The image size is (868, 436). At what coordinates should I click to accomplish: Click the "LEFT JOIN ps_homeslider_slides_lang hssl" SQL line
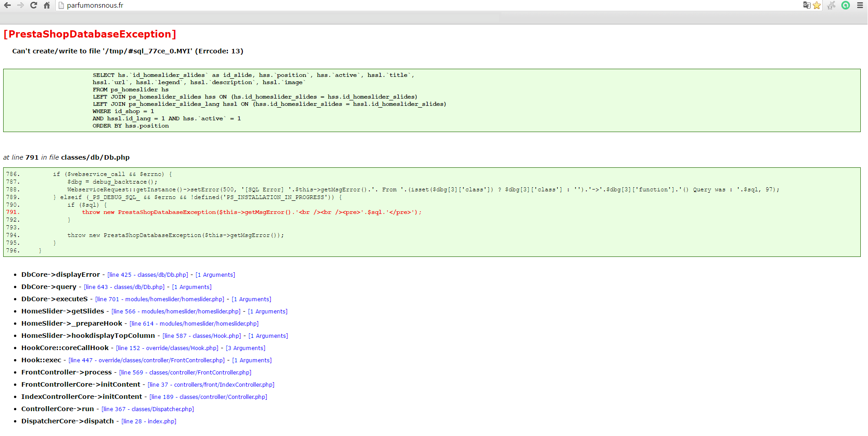pyautogui.click(x=269, y=104)
